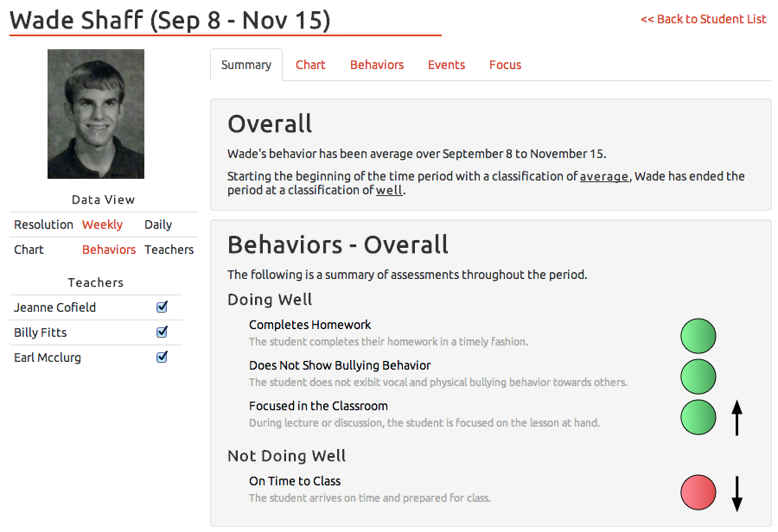Viewport: 778px width, 532px height.
Task: Select Behaviors chart data view
Action: click(x=109, y=250)
